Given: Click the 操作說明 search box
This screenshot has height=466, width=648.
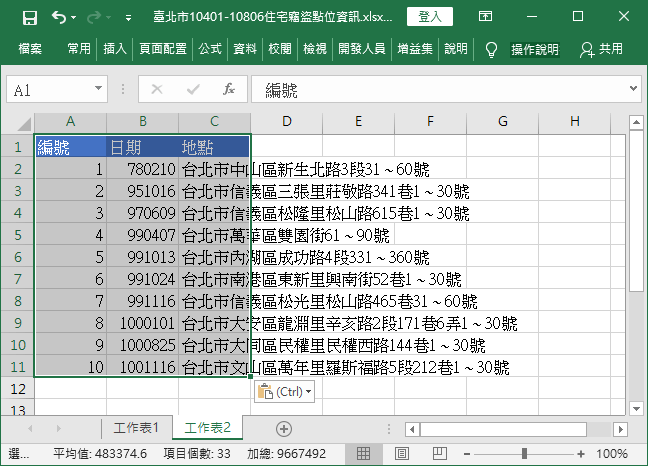Looking at the screenshot, I should pos(535,50).
